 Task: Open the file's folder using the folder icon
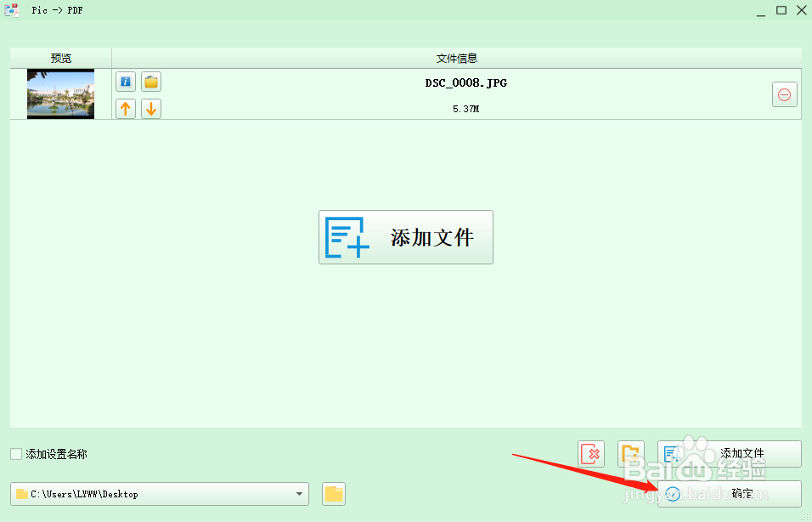150,81
